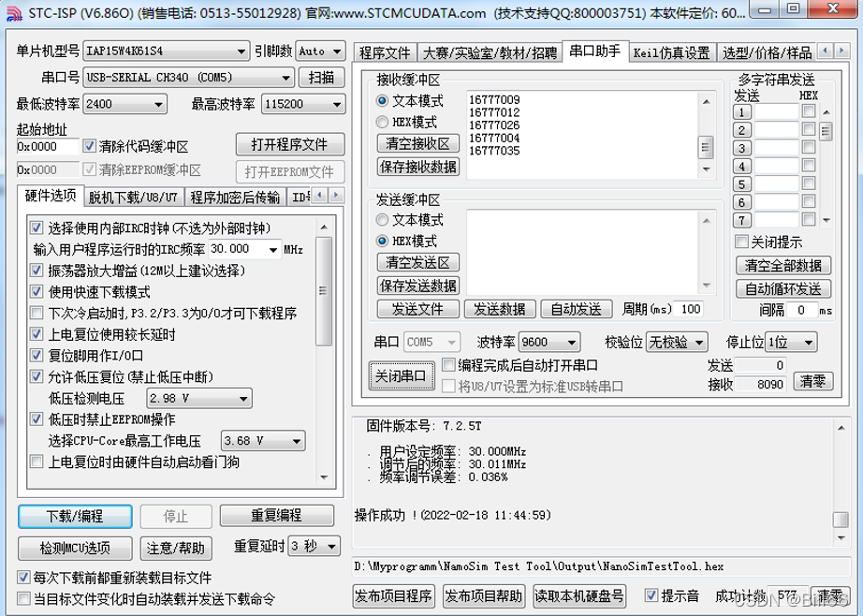Send multi-string entry number 5
The width and height of the screenshot is (863, 616).
click(x=741, y=184)
